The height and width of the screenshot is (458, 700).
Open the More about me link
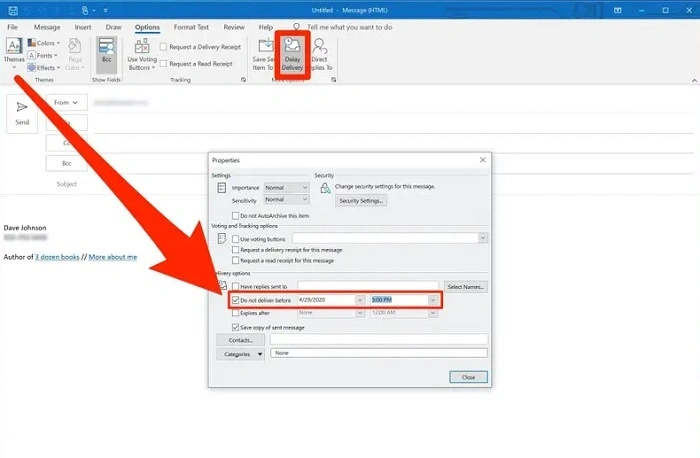coord(112,257)
